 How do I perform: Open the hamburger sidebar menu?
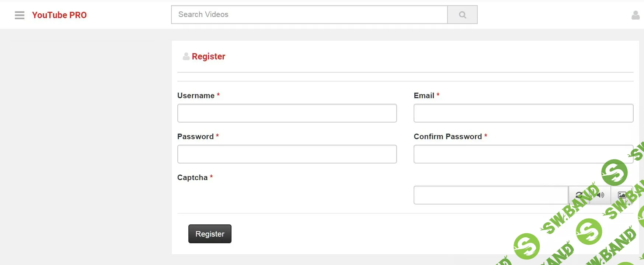pyautogui.click(x=20, y=15)
